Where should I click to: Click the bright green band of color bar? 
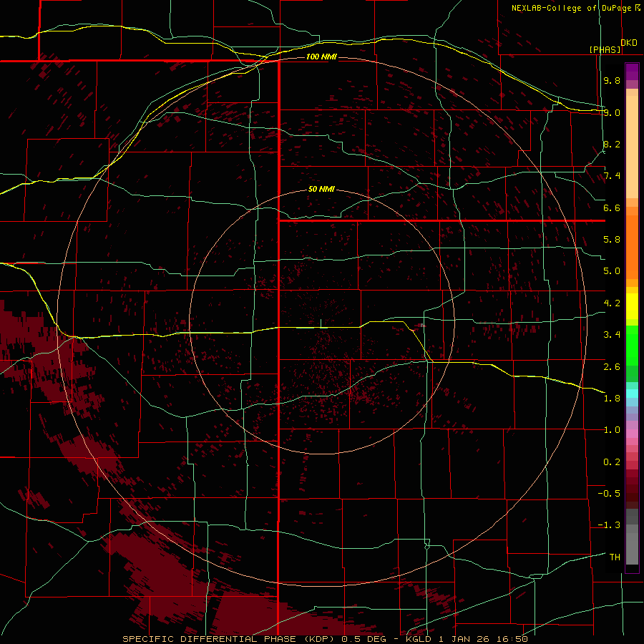[x=632, y=346]
